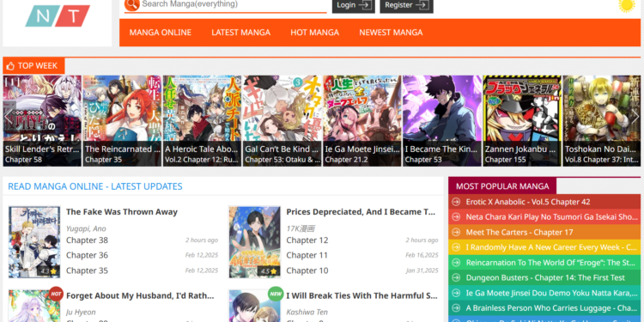Viewport: 644px width, 322px height.
Task: Open The Fake Was Thrown Away title link
Action: [122, 212]
